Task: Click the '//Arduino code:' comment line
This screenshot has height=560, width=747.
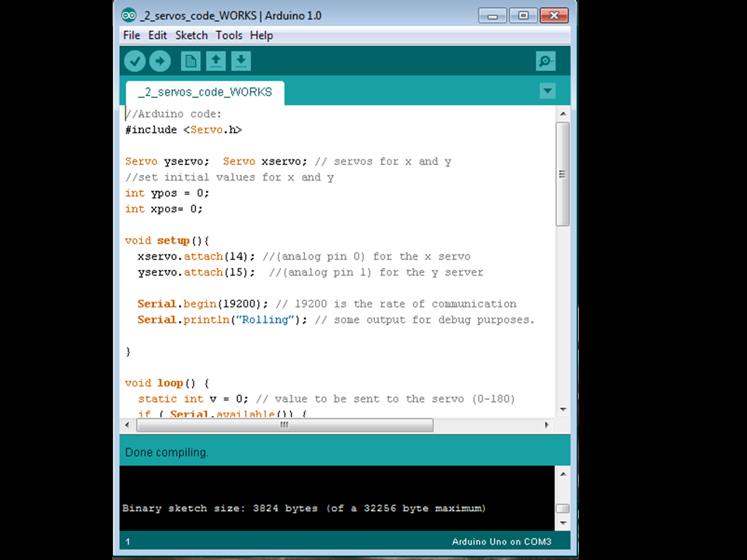Action: coord(174,114)
